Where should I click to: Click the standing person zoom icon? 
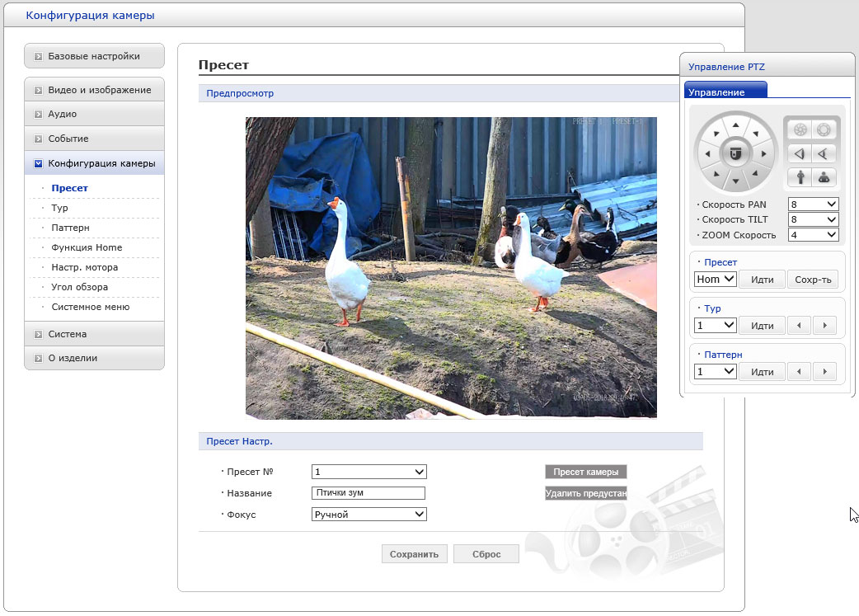pyautogui.click(x=799, y=176)
